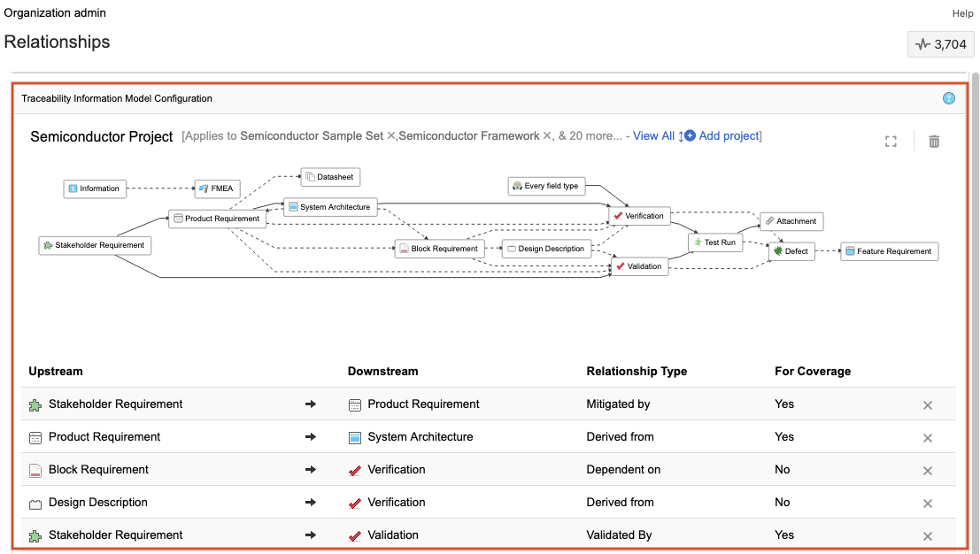Expand diagram to fullscreen view
980x554 pixels.
click(891, 142)
